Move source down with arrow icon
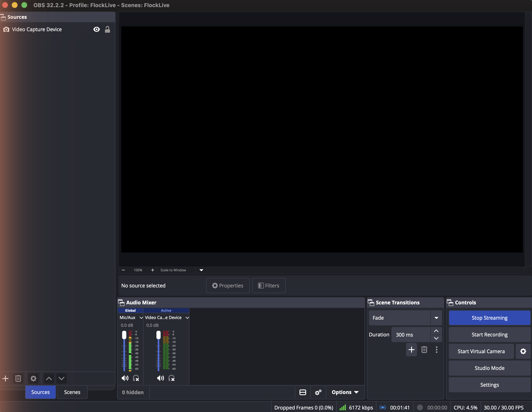532x412 pixels. click(x=61, y=379)
